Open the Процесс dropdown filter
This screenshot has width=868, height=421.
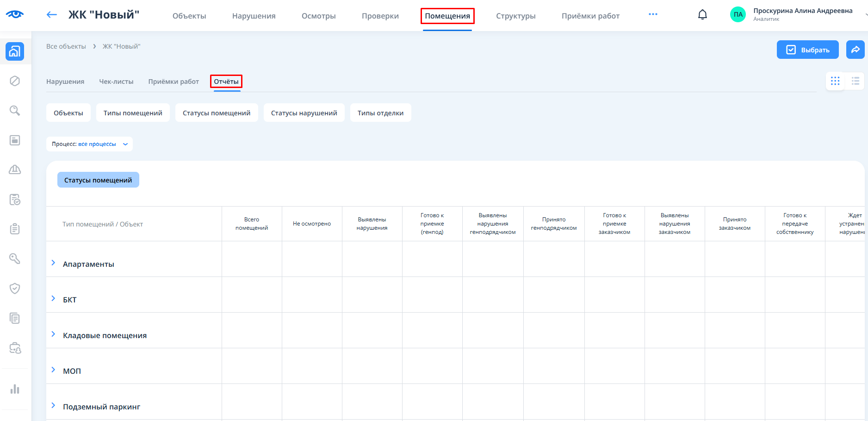pyautogui.click(x=89, y=144)
